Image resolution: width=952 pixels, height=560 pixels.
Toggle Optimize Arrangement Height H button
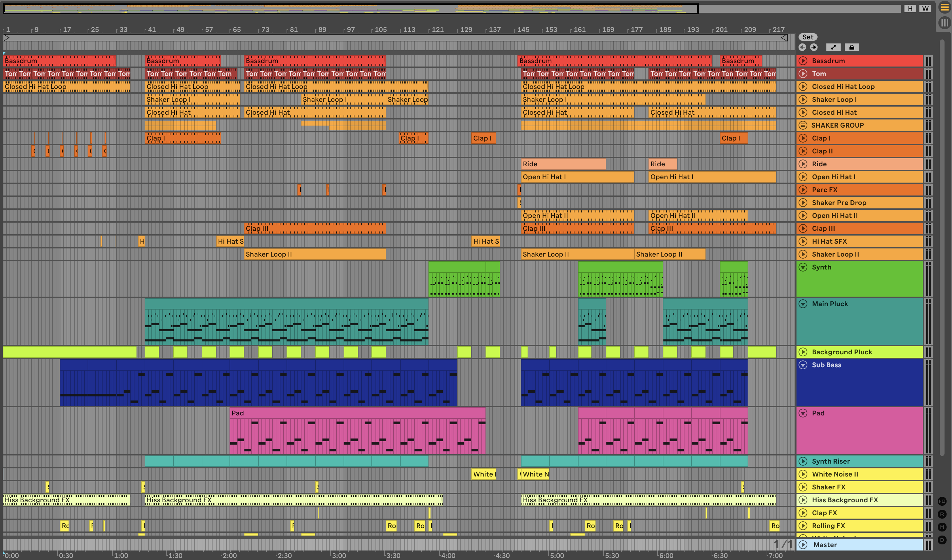pos(910,8)
